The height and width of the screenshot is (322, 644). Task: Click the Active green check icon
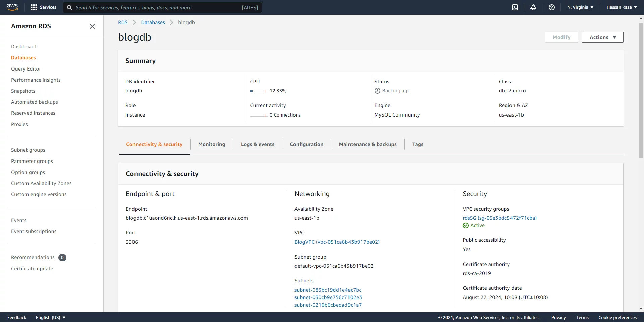(x=466, y=226)
